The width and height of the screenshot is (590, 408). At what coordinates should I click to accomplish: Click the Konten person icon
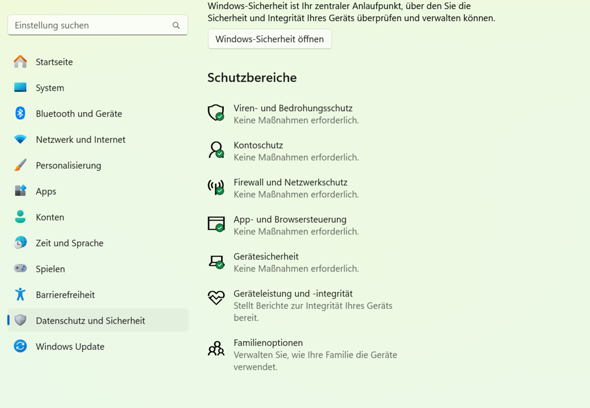(20, 217)
